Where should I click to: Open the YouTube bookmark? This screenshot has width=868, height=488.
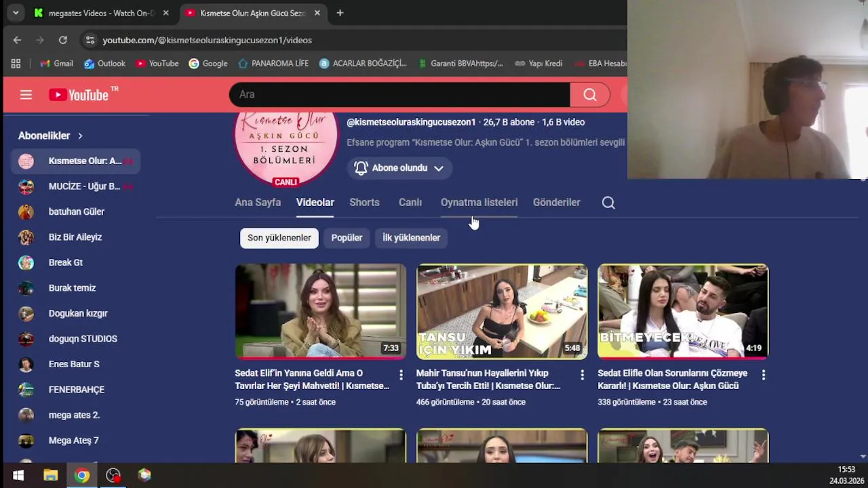pyautogui.click(x=157, y=64)
